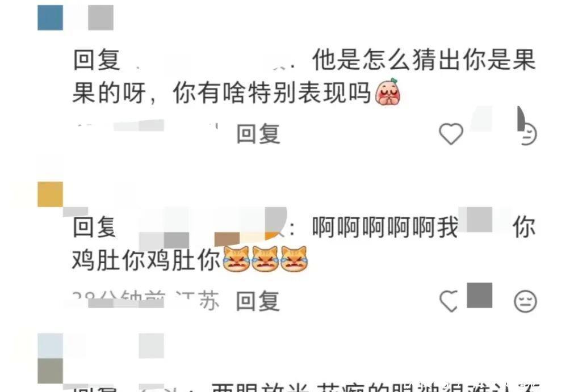Tap the like count beside second heart

480,295
